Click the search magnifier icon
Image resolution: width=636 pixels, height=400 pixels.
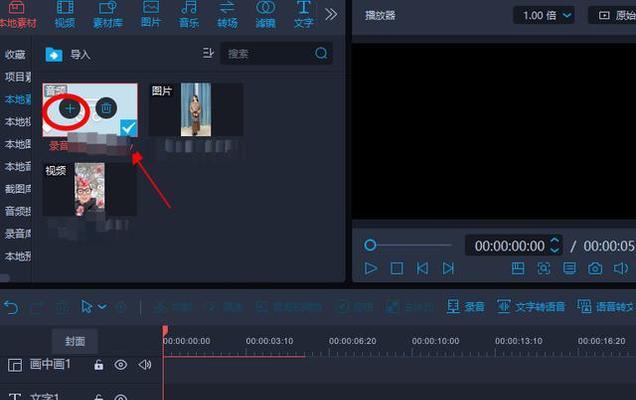pyautogui.click(x=321, y=53)
